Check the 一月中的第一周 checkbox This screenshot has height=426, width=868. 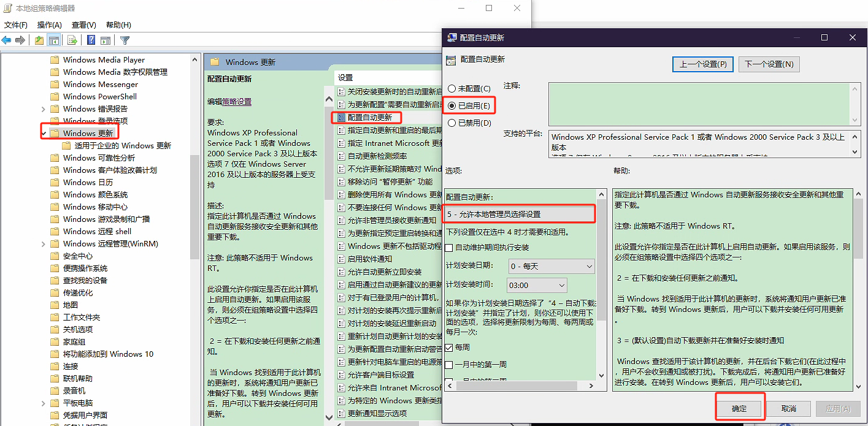[x=450, y=365]
